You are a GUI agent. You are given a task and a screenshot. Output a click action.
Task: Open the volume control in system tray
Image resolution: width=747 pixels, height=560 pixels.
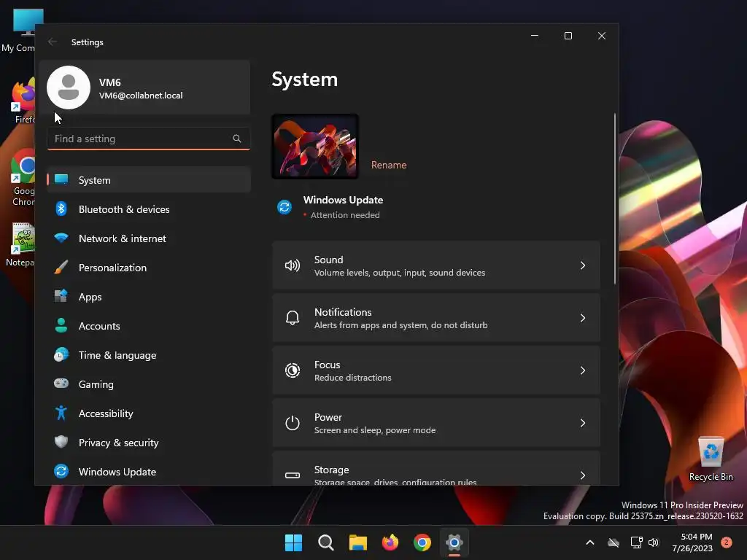coord(654,542)
